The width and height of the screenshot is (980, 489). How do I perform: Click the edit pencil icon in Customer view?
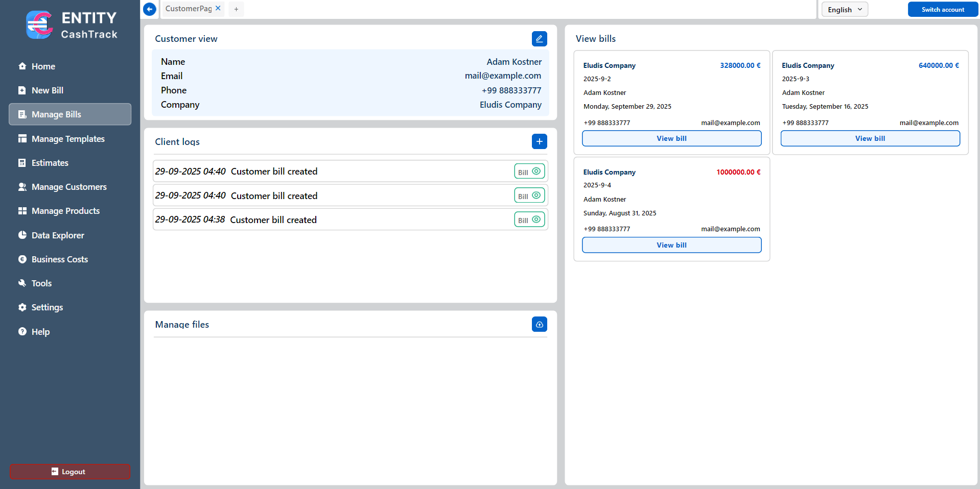pos(539,39)
